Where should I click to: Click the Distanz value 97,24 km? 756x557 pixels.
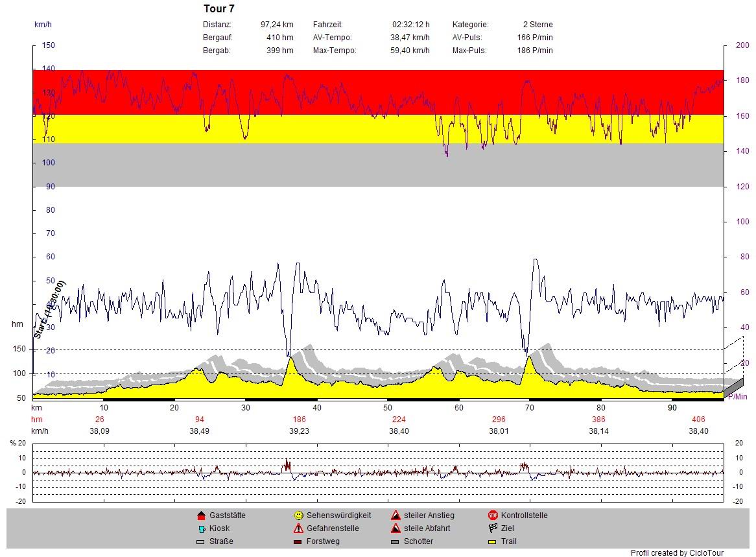(x=277, y=25)
